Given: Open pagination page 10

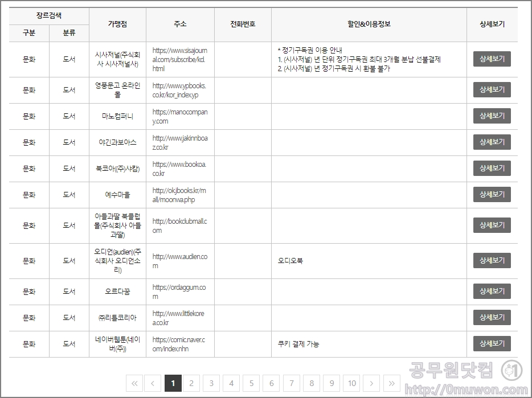Looking at the screenshot, I should [352, 383].
